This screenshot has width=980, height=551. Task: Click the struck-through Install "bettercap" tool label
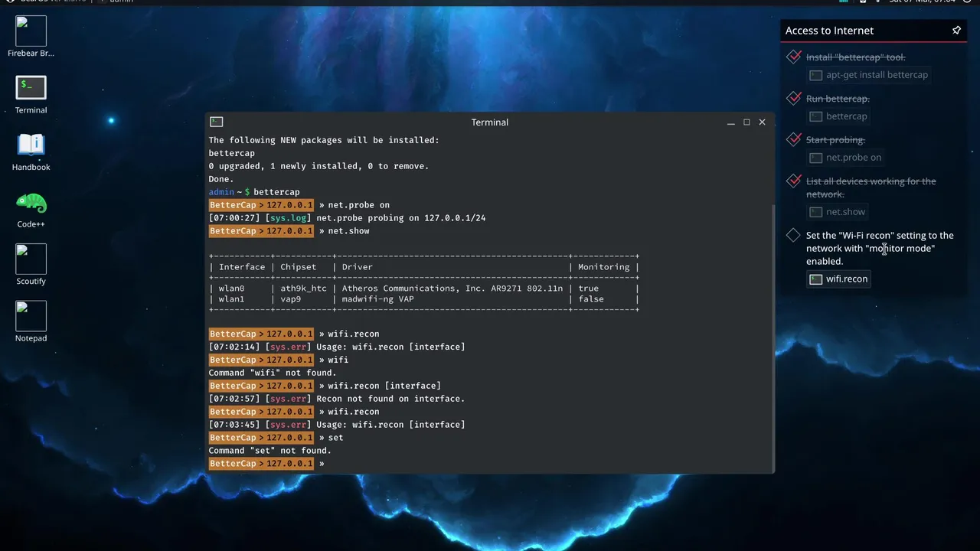(855, 57)
